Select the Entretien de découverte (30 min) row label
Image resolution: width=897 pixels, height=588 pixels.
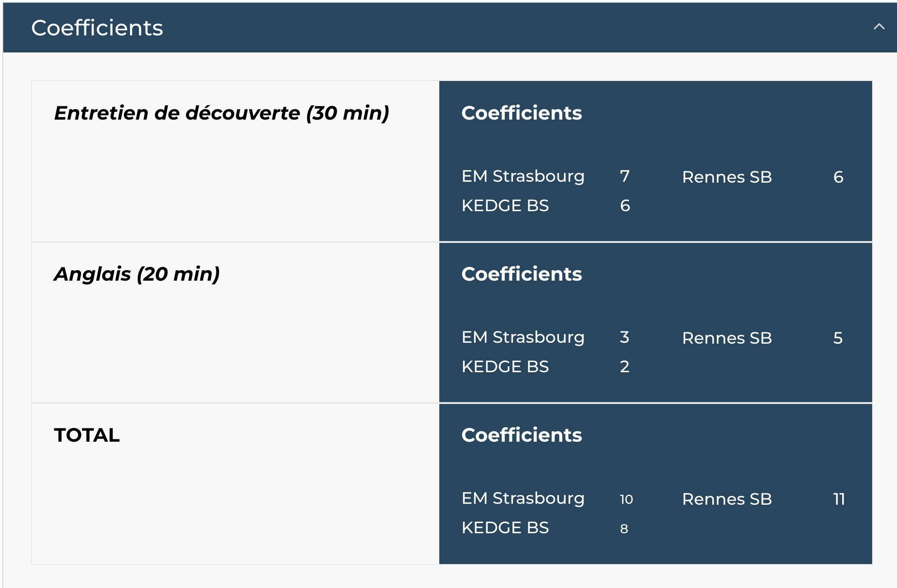tap(221, 113)
